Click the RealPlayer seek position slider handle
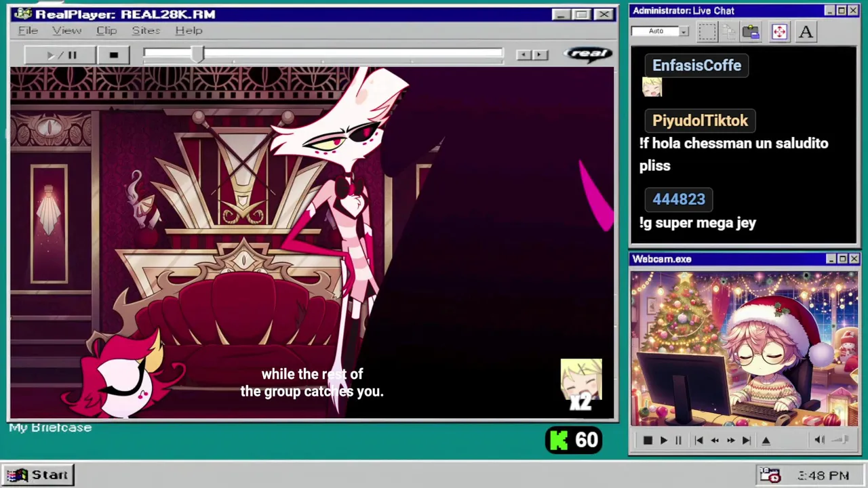Image resolution: width=868 pixels, height=488 pixels. click(x=197, y=55)
